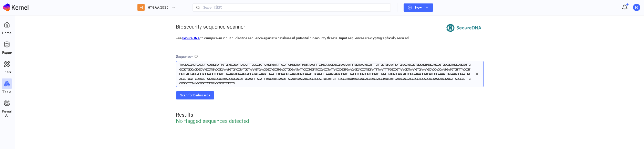The height and width of the screenshot is (149, 644).
Task: Show the Sequence info tooltip icon
Action: tap(196, 56)
